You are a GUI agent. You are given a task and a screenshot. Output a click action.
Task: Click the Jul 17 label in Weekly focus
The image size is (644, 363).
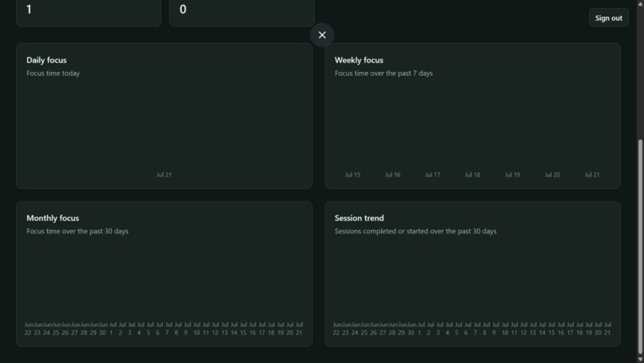tap(432, 175)
